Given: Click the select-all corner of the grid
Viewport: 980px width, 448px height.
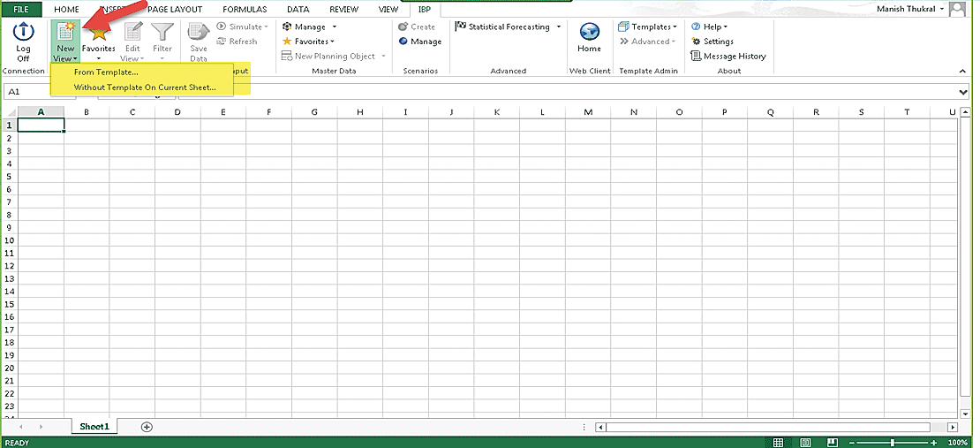Looking at the screenshot, I should click(10, 112).
